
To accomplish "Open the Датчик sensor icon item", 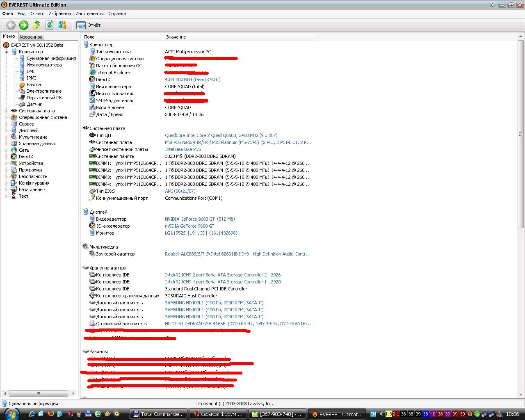I will 22,104.
